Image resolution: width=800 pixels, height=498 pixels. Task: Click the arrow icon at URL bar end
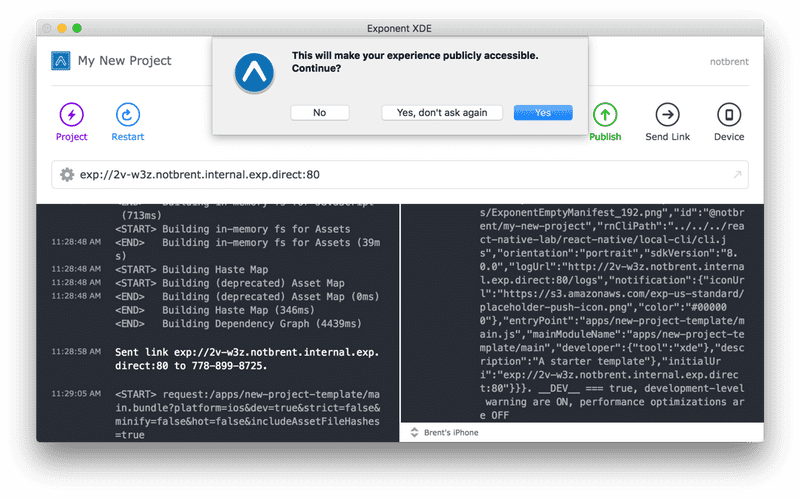pyautogui.click(x=737, y=175)
